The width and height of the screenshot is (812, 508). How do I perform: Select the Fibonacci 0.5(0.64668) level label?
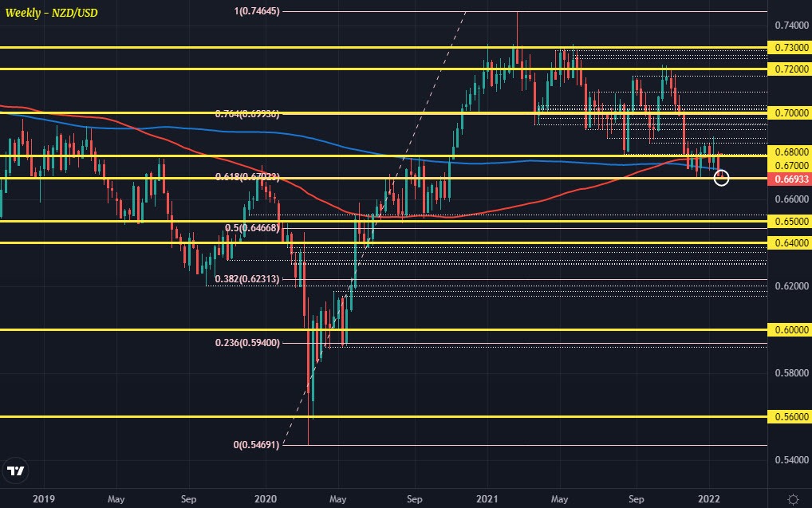point(250,228)
